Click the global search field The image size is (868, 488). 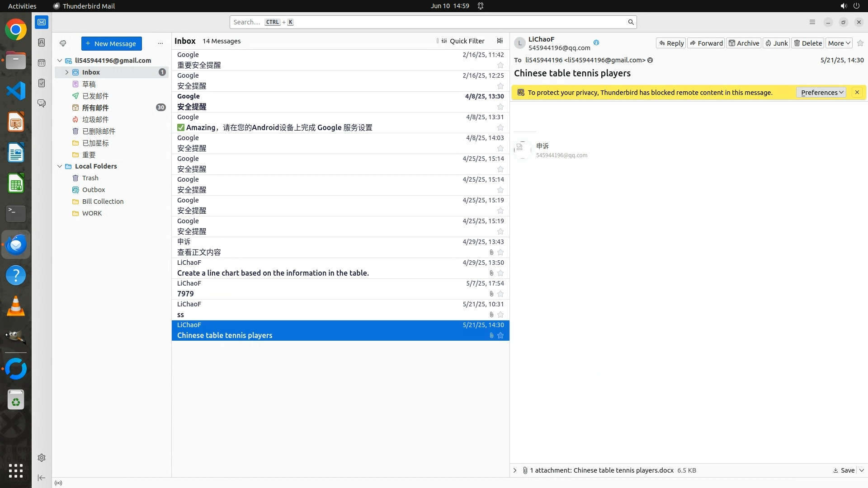(429, 22)
